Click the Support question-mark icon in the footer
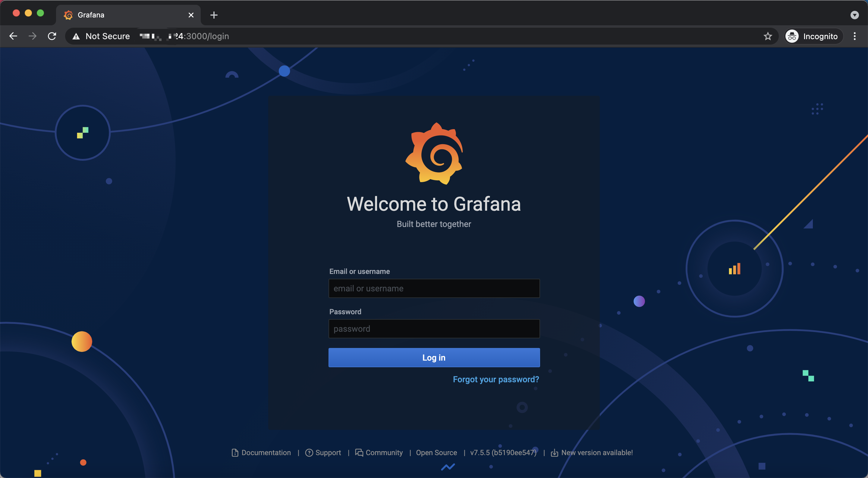The width and height of the screenshot is (868, 478). (x=309, y=453)
